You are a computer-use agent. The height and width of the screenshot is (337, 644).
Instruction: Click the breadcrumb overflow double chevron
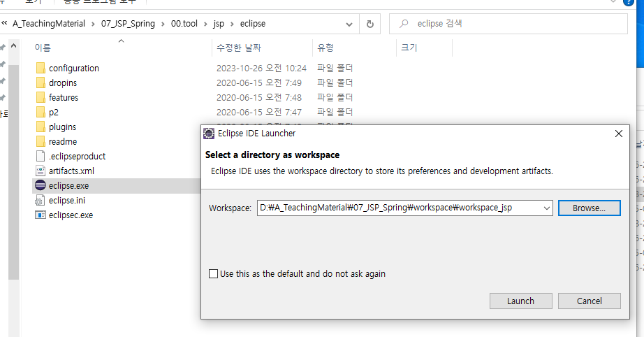coord(4,24)
